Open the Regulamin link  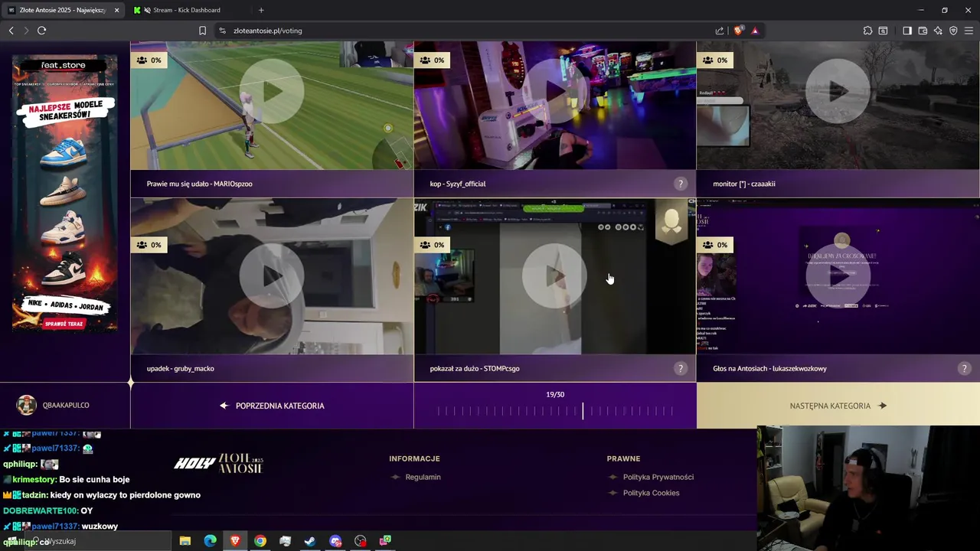423,477
